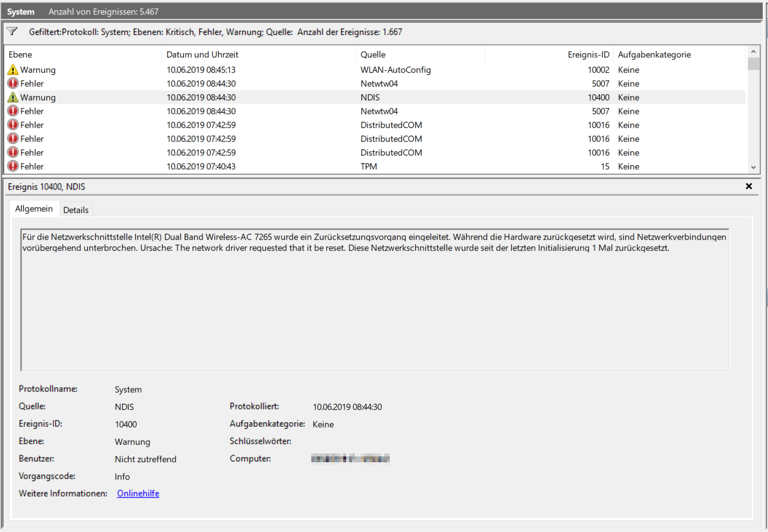
Task: Click event ID 10400 in the list
Action: [598, 97]
